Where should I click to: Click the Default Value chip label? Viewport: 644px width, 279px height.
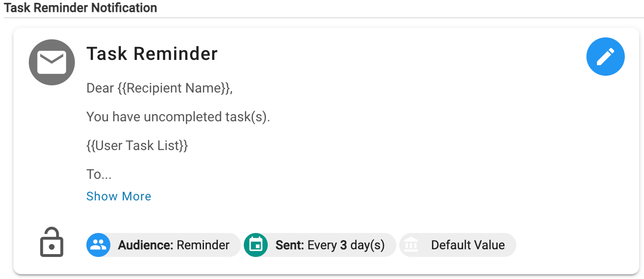pos(468,245)
